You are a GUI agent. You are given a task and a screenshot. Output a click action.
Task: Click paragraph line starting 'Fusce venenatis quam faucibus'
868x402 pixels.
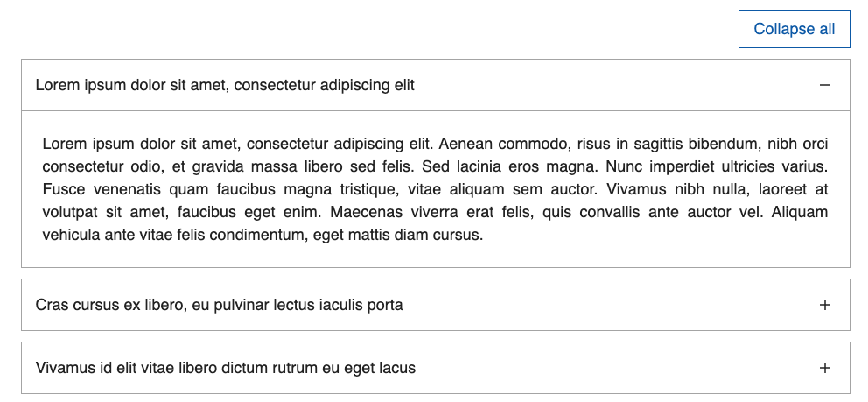pos(435,189)
